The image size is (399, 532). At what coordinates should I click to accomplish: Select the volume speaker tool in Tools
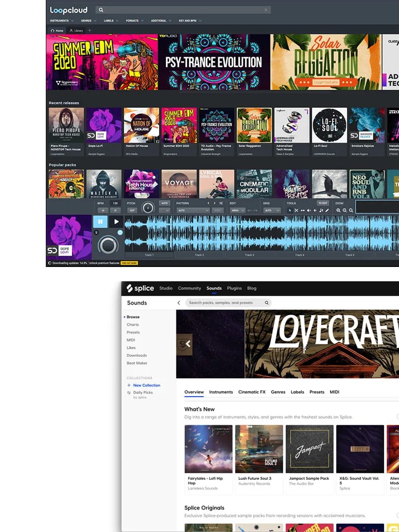309,210
